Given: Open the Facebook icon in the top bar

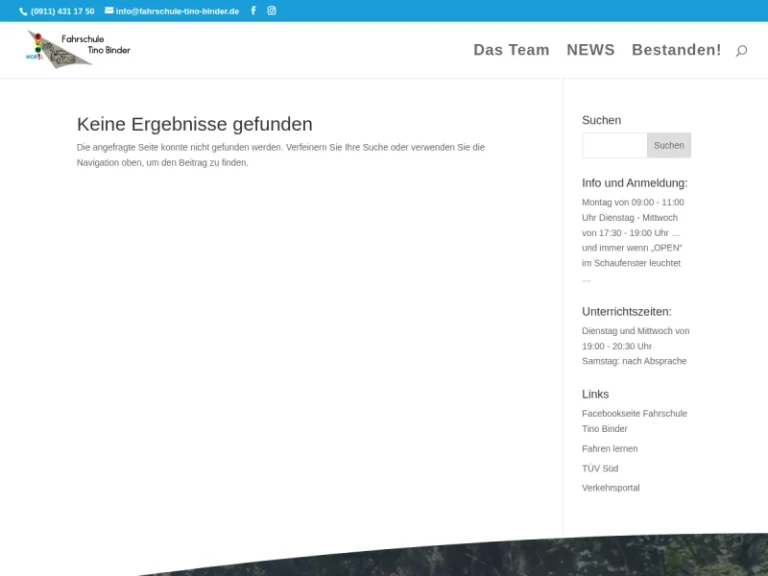Looking at the screenshot, I should 253,11.
